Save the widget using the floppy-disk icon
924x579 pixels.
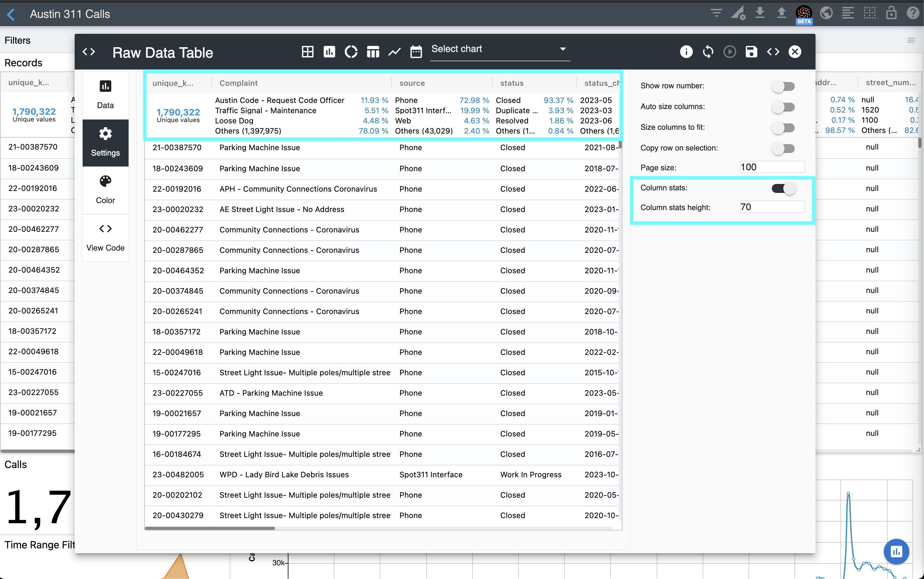pyautogui.click(x=751, y=52)
